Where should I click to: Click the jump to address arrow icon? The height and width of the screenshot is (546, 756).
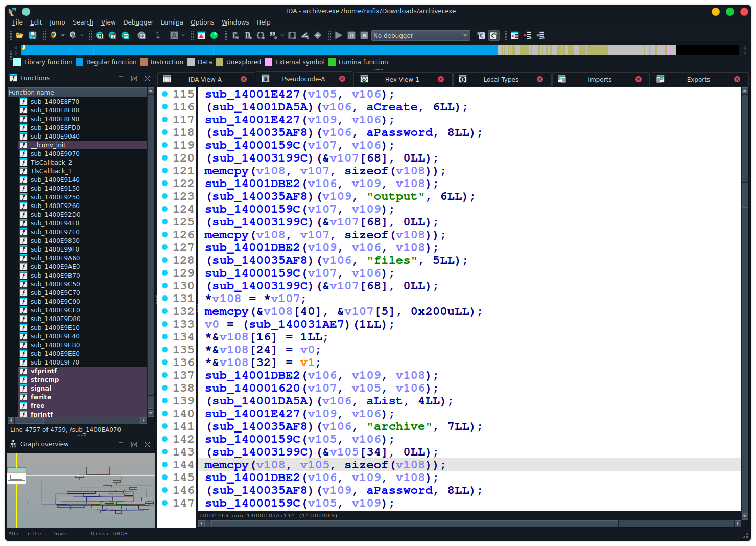pyautogui.click(x=141, y=35)
